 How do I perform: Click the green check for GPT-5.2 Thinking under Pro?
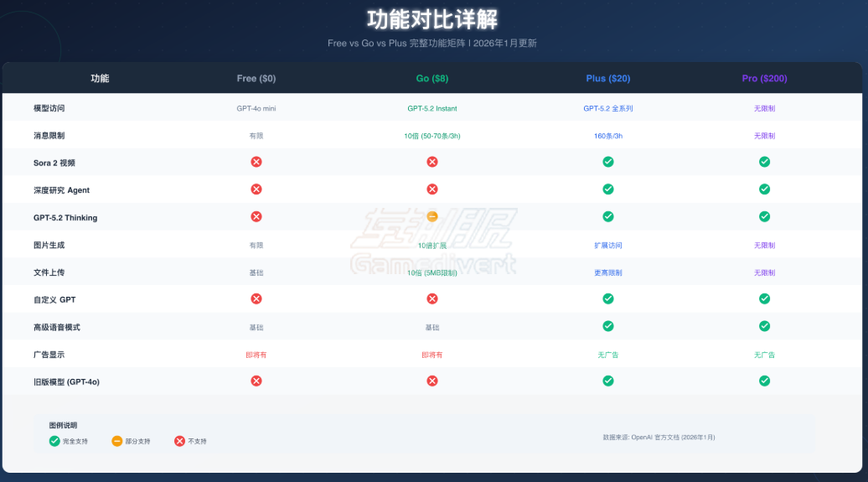pyautogui.click(x=764, y=216)
